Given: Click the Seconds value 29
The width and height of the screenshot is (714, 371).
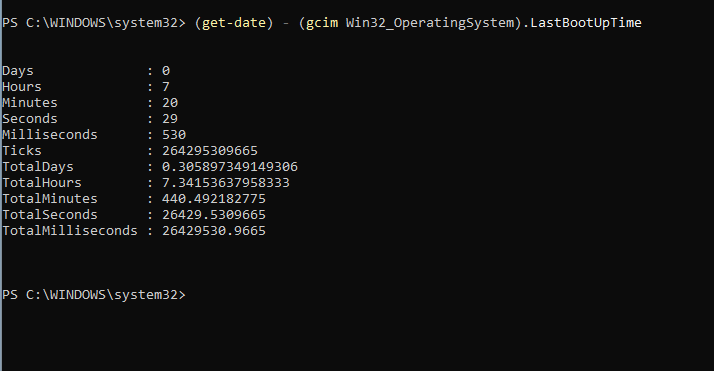Looking at the screenshot, I should point(170,118).
